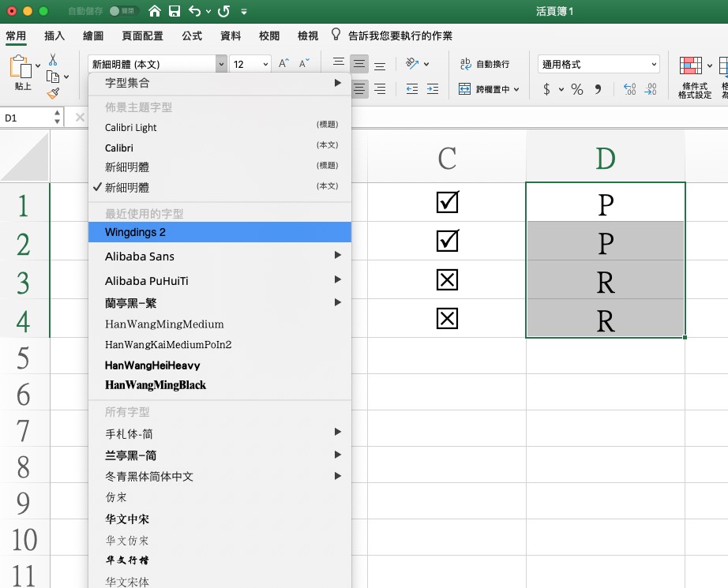This screenshot has height=588, width=728.
Task: Click the Save icon in title bar
Action: tap(174, 12)
